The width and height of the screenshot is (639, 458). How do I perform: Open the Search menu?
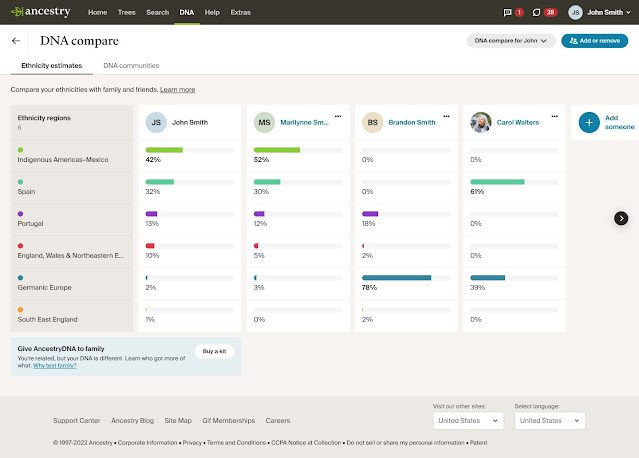pyautogui.click(x=157, y=13)
